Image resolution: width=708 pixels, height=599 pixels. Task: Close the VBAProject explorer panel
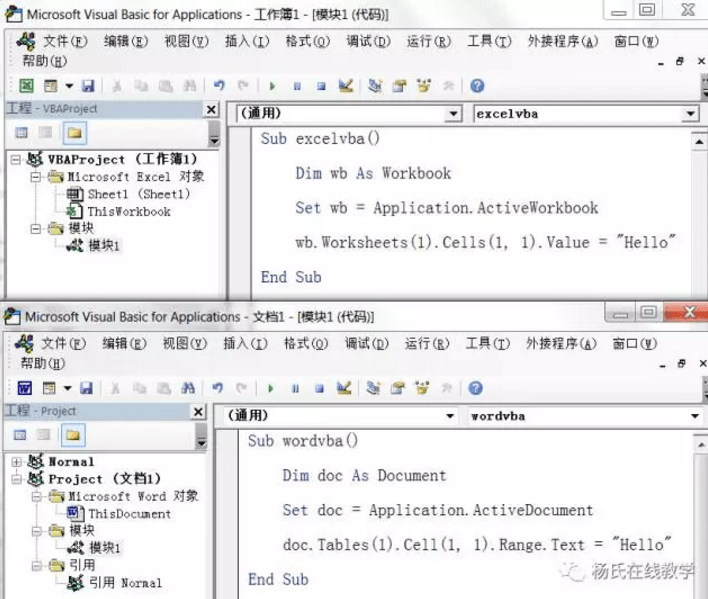(x=211, y=109)
